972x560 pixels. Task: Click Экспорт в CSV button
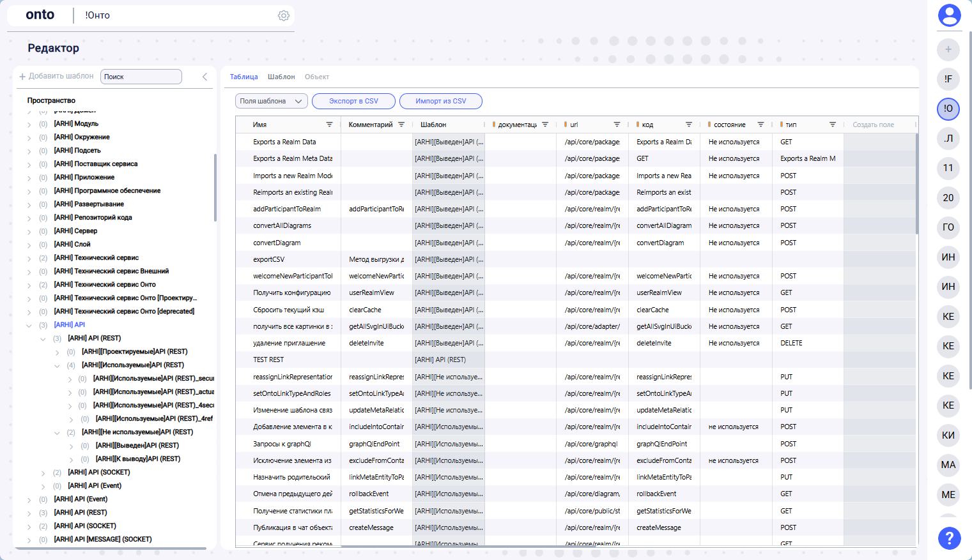click(353, 101)
